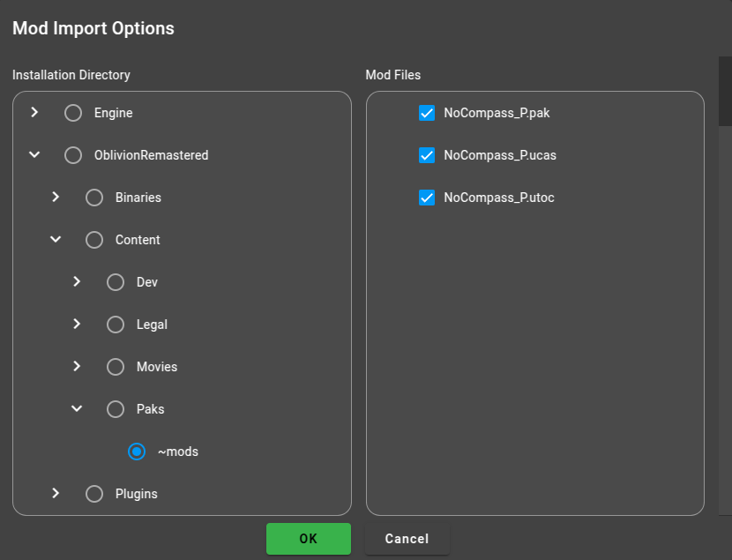
Task: Expand the Dev folder chevron
Action: point(77,282)
